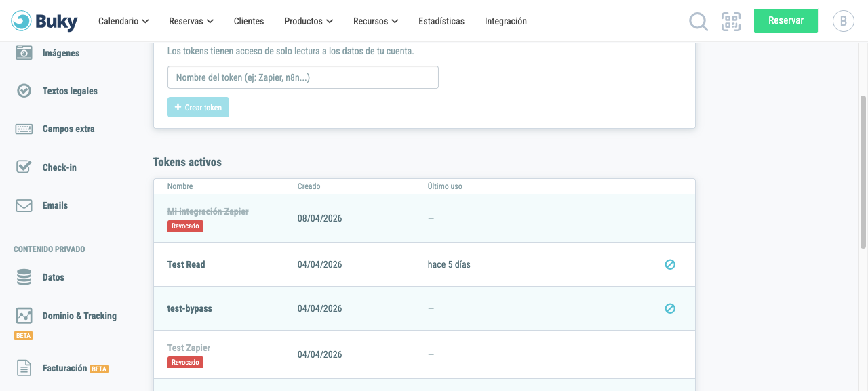Click the Tokens activos heading
The image size is (868, 391).
click(x=188, y=162)
